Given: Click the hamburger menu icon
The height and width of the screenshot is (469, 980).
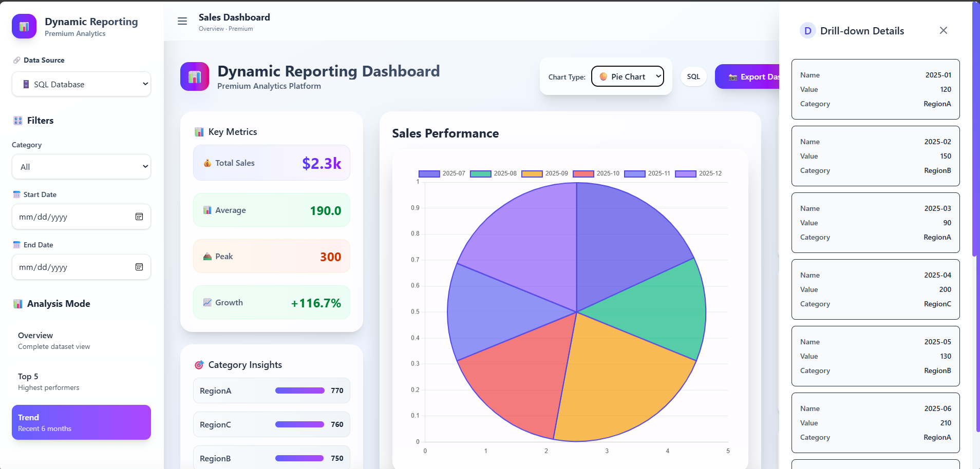Looking at the screenshot, I should [x=182, y=21].
